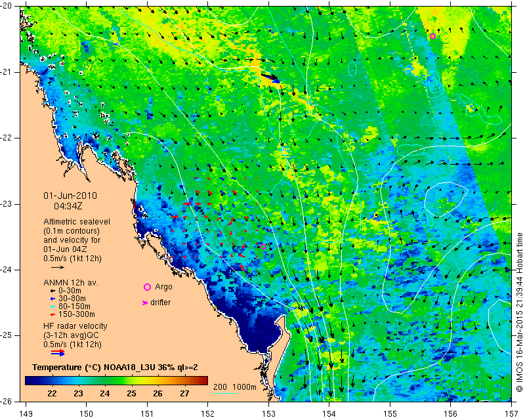Click colorbar tick label '27'
This screenshot has width=525, height=420.
click(184, 394)
